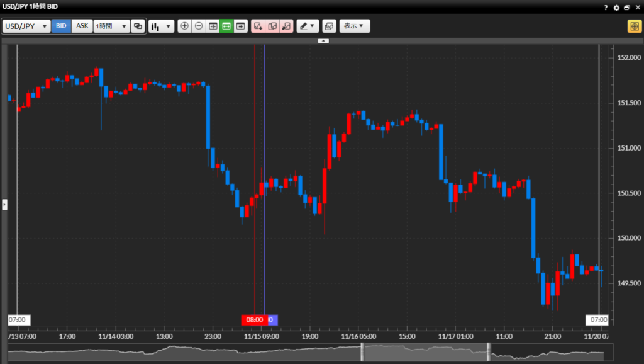Switch price display to BID
Screen dimensions: 644x364
(x=61, y=26)
